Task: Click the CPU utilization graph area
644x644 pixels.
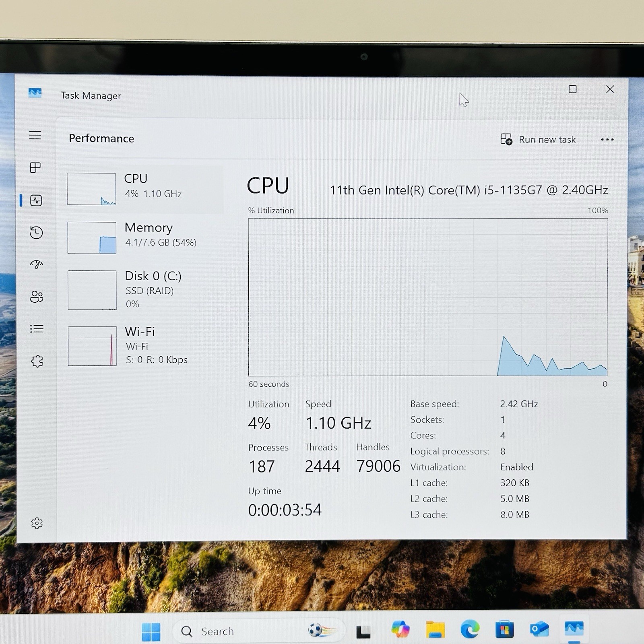Action: coord(428,297)
